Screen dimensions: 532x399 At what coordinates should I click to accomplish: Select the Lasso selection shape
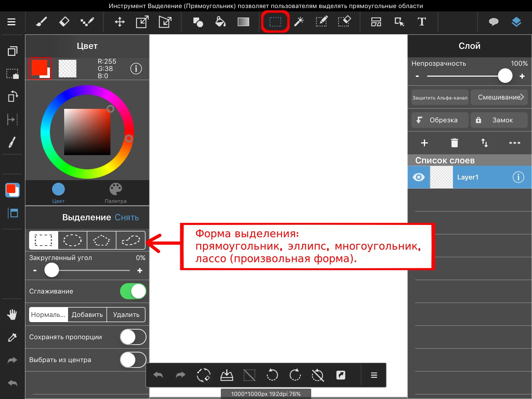130,240
